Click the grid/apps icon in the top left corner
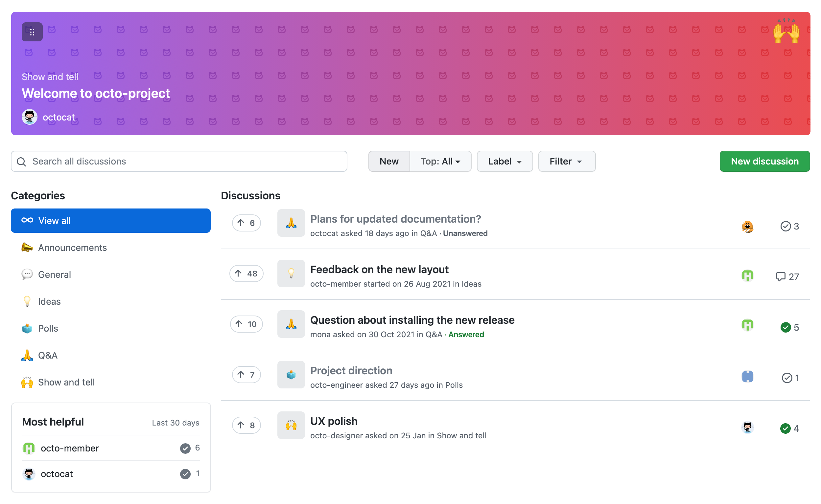Image resolution: width=821 pixels, height=504 pixels. click(32, 32)
